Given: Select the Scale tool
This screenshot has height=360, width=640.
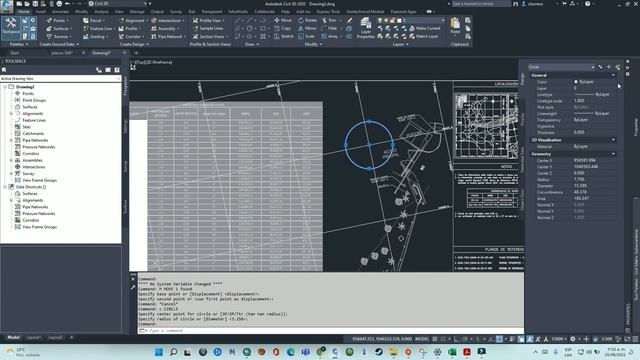Looking at the screenshot, I should click(307, 36).
